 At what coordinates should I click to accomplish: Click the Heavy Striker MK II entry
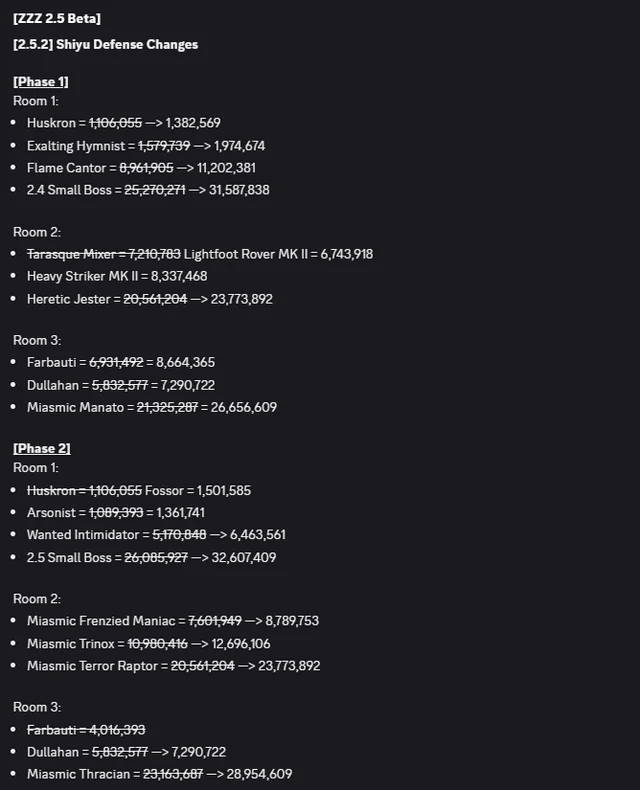click(131, 276)
